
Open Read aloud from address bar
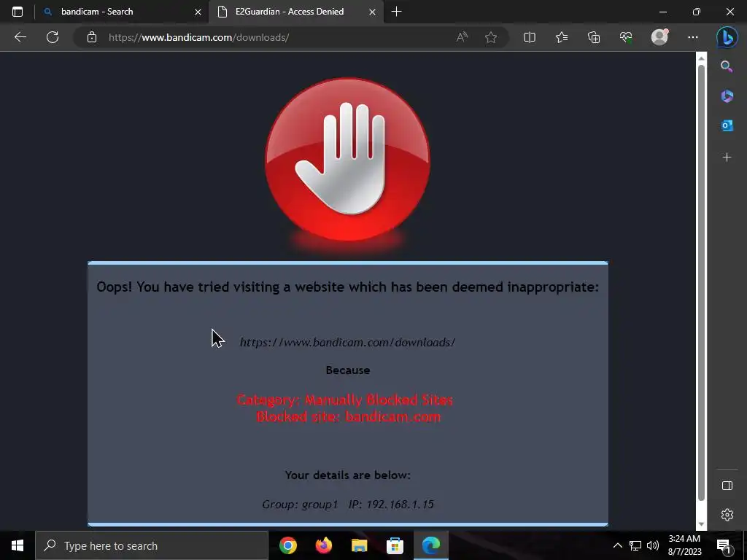(x=462, y=37)
